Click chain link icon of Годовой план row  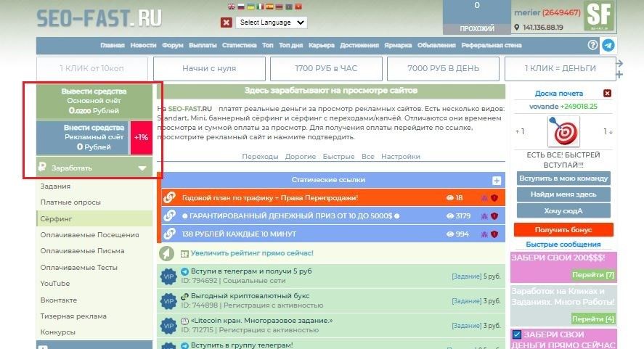169,197
